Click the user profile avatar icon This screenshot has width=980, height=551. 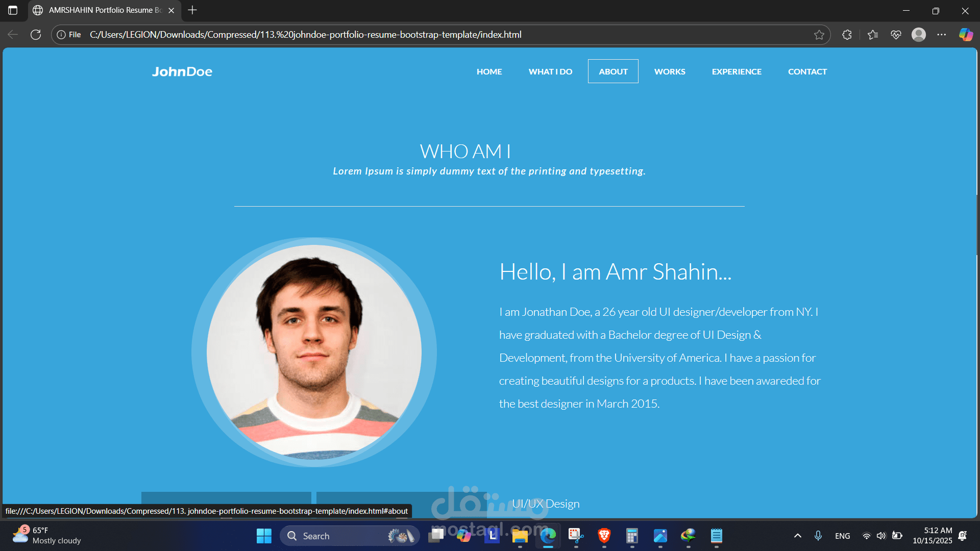pos(919,35)
